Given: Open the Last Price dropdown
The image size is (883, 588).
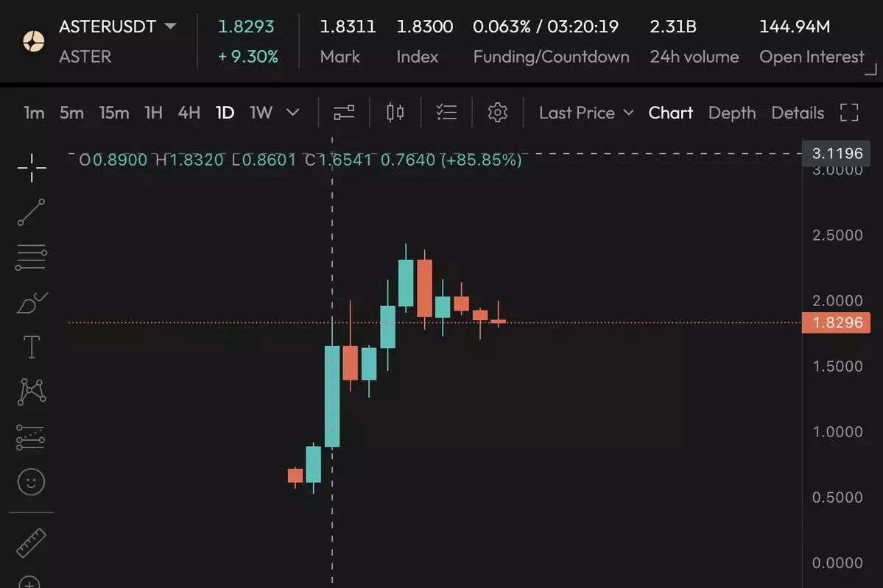Looking at the screenshot, I should pos(586,113).
